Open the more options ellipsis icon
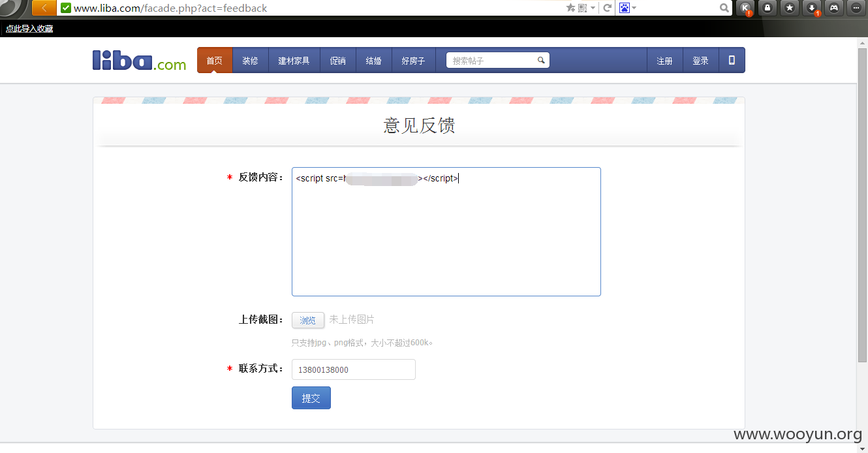 click(856, 8)
